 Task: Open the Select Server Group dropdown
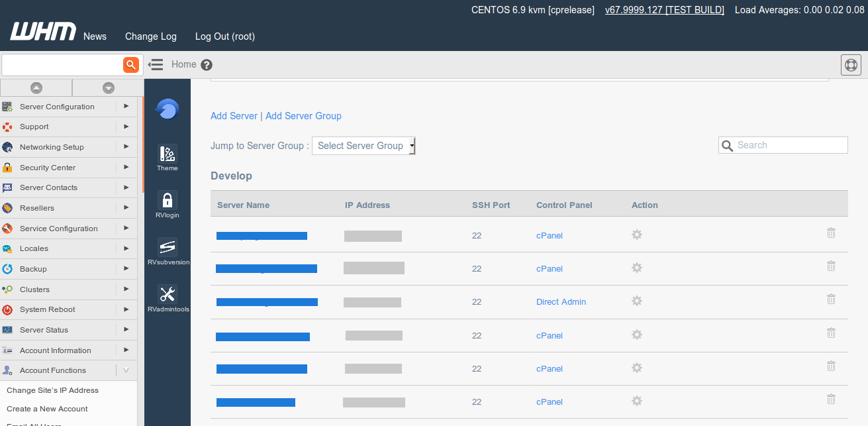click(363, 146)
